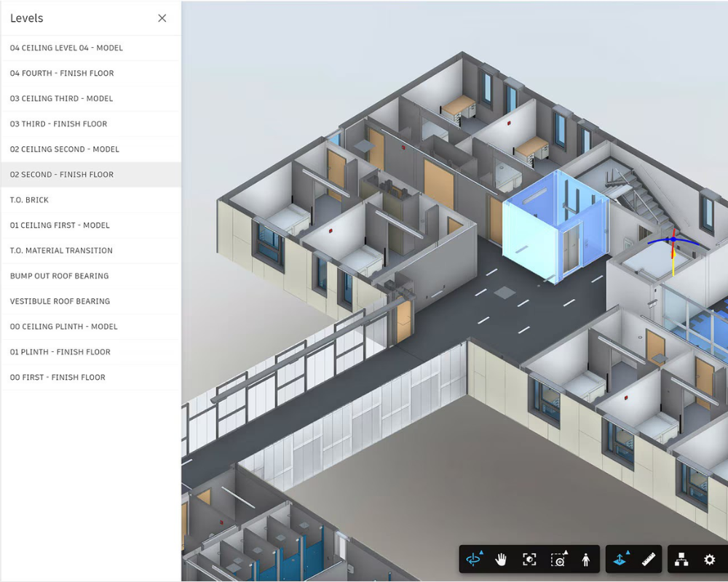Select the Orbit tool in toolbar
This screenshot has width=728, height=582.
click(474, 559)
